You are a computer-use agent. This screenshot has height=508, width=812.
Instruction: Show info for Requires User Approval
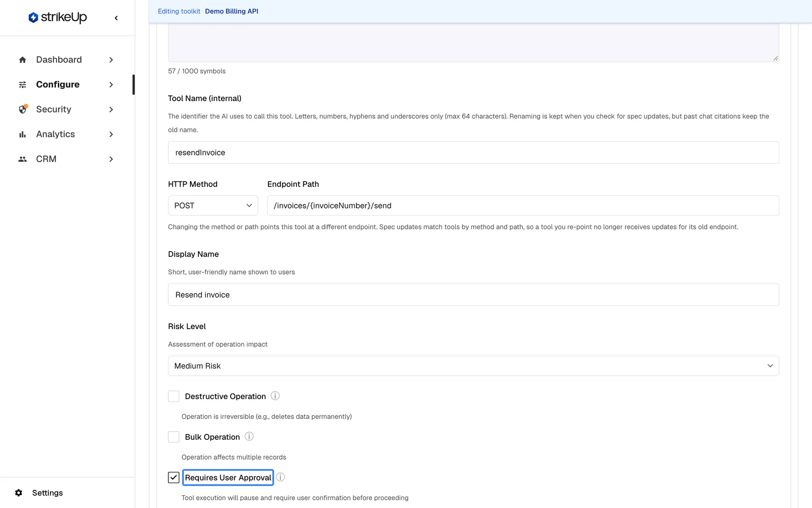click(281, 477)
